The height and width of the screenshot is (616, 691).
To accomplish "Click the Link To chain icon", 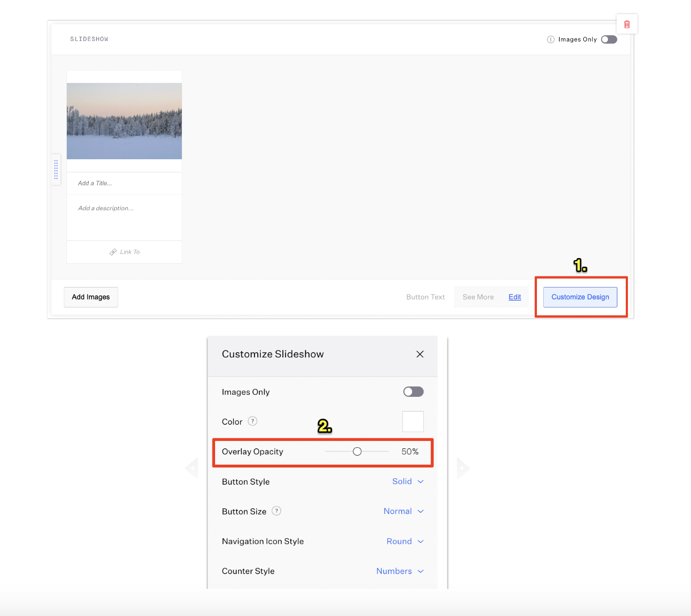I will click(113, 252).
